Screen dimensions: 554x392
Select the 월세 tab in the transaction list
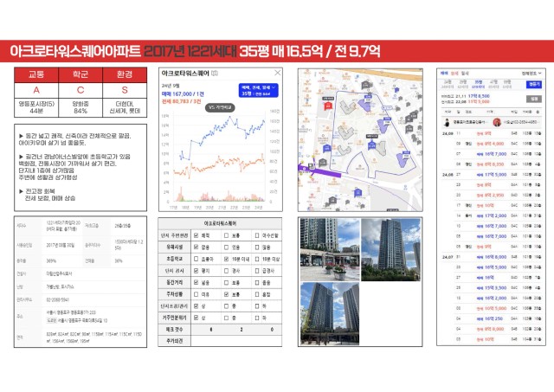pyautogui.click(x=465, y=73)
